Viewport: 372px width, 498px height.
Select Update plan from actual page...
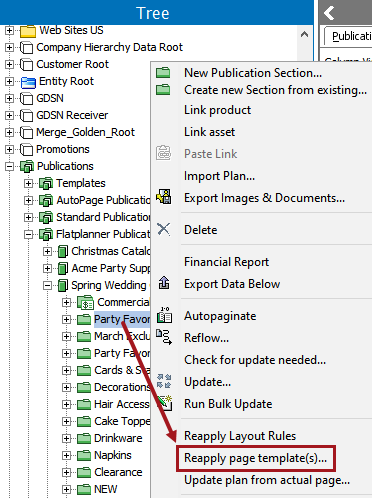point(267,481)
